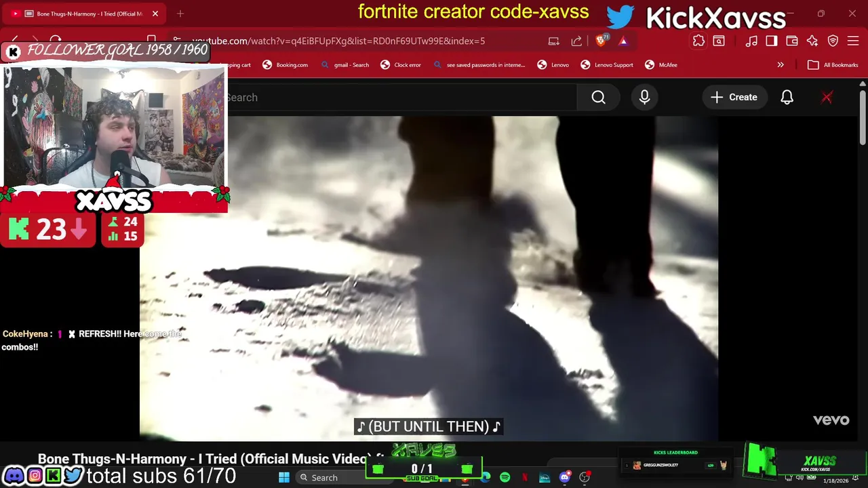This screenshot has width=868, height=488.
Task: Click the site settings icon beside URL
Action: pyautogui.click(x=176, y=41)
